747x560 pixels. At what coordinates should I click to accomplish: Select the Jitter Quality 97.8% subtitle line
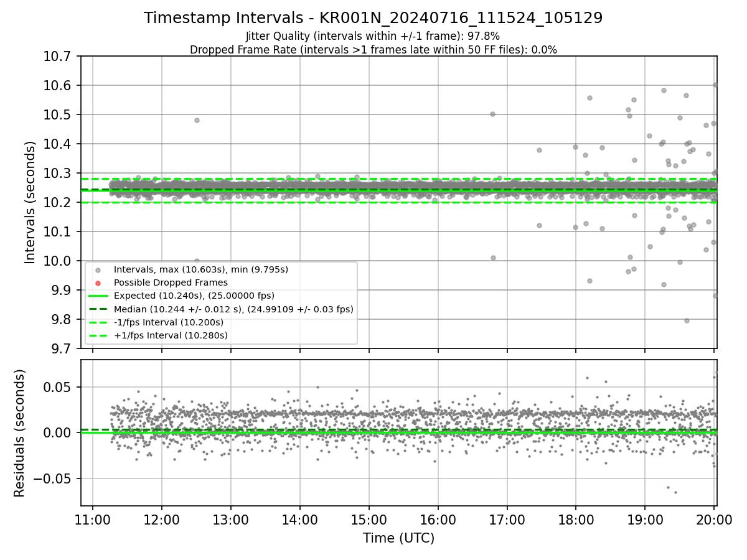[373, 36]
